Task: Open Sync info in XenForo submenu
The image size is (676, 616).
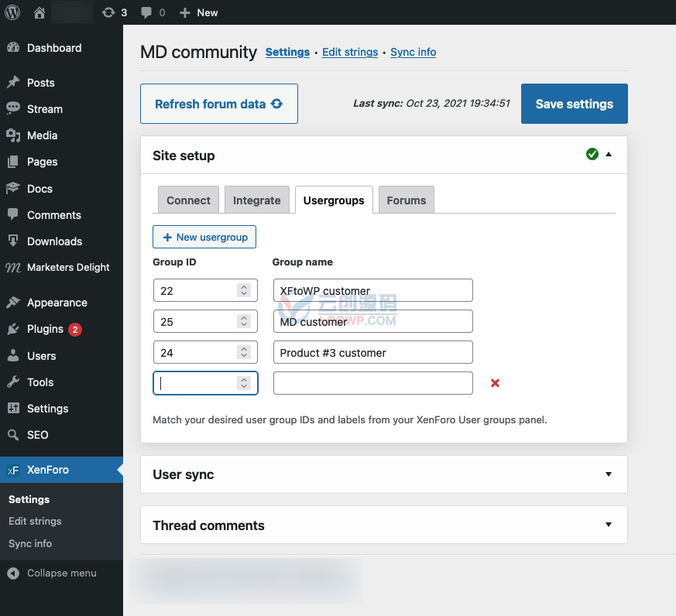Action: [30, 543]
